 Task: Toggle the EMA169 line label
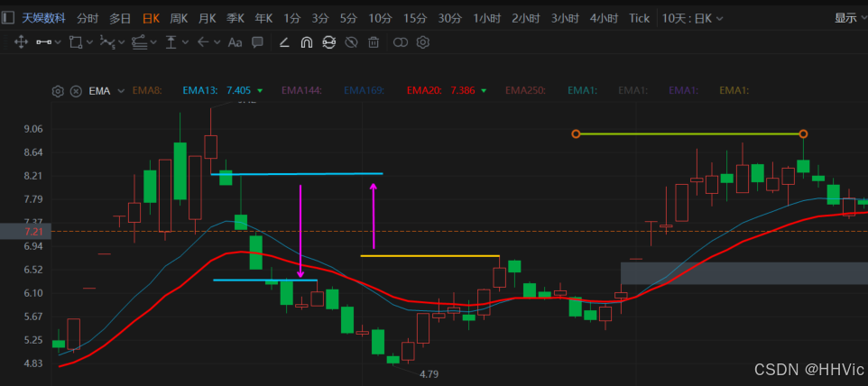point(365,91)
